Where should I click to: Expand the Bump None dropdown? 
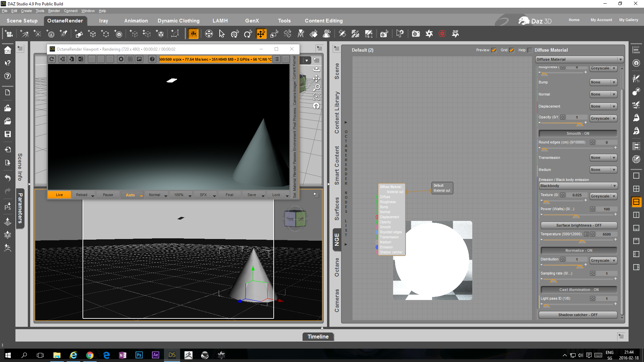(603, 82)
